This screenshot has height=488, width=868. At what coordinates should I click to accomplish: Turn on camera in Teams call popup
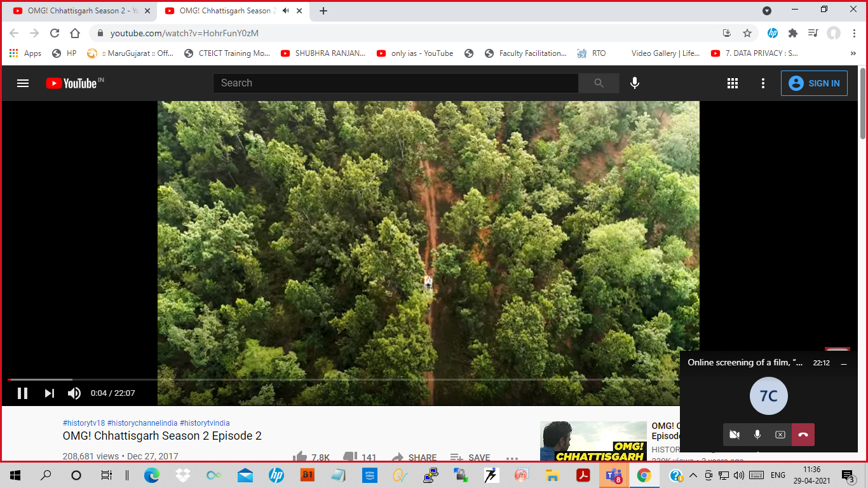pyautogui.click(x=735, y=435)
